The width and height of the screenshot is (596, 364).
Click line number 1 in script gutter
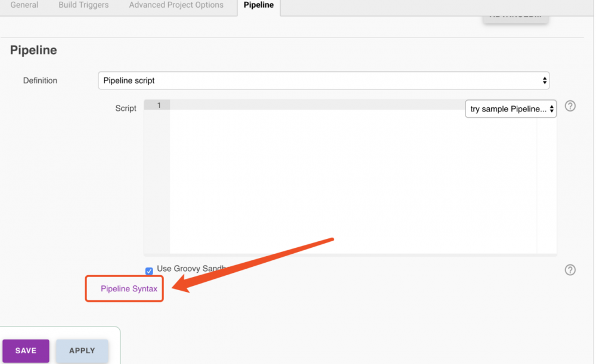coord(159,105)
